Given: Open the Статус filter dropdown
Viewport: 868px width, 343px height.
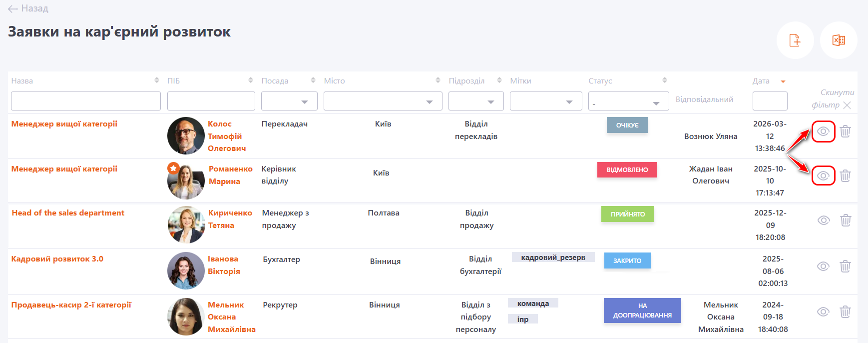Looking at the screenshot, I should pyautogui.click(x=628, y=101).
